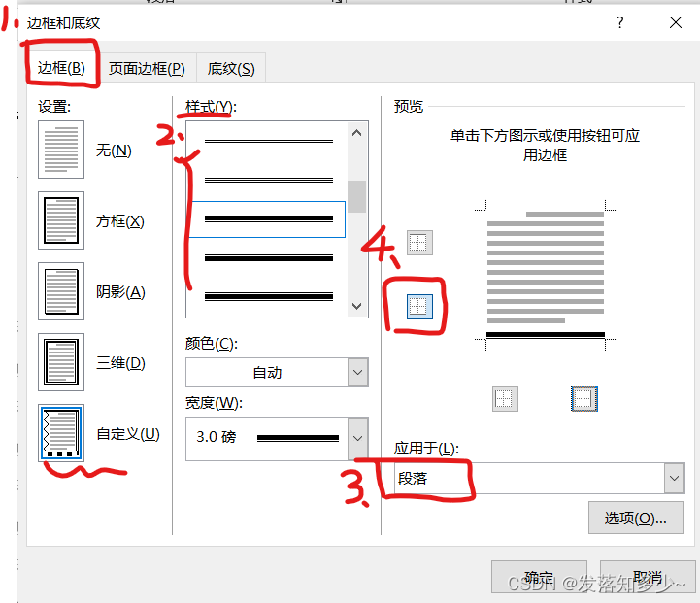Toggle the bottom border button in preview
Screen dimensions: 700x603
click(419, 307)
